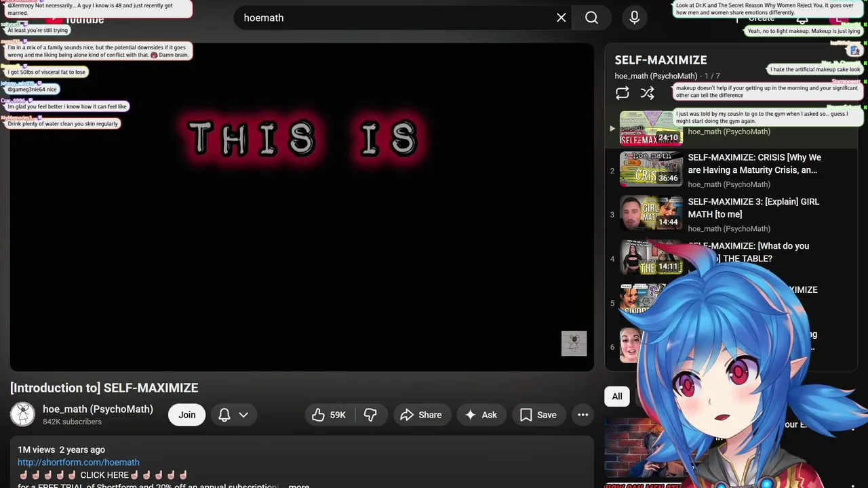Start voice search with the microphone icon

point(634,18)
